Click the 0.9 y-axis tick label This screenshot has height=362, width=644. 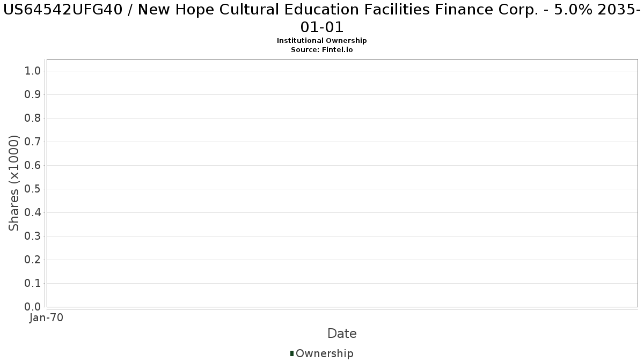(x=33, y=95)
